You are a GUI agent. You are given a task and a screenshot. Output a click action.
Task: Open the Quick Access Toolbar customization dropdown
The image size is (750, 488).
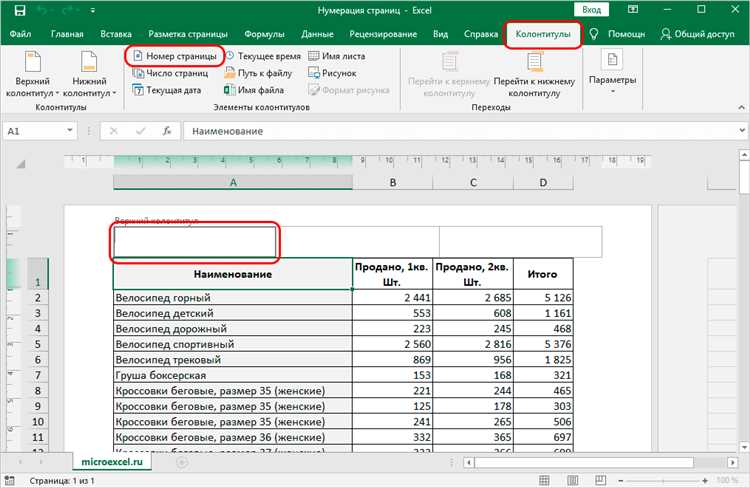click(93, 10)
